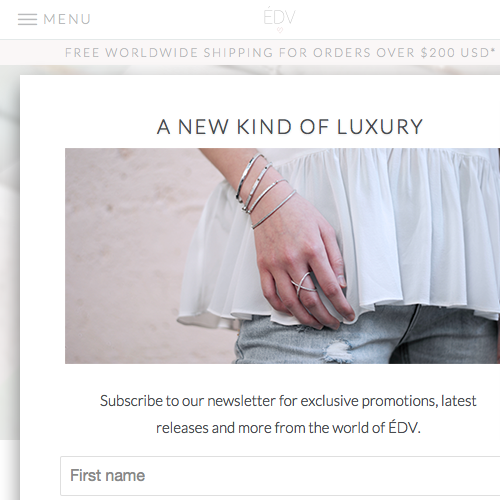Click the A NEW KIND OF LUXURY heading

(x=290, y=127)
